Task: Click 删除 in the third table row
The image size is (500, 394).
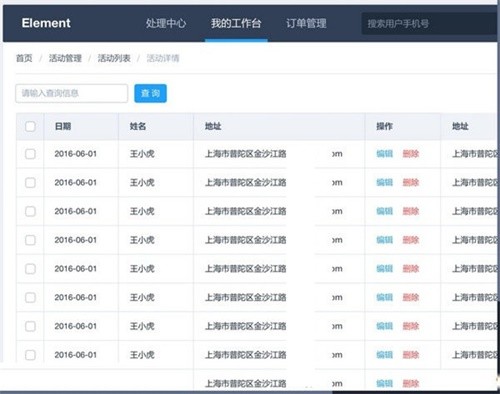Action: tap(411, 211)
